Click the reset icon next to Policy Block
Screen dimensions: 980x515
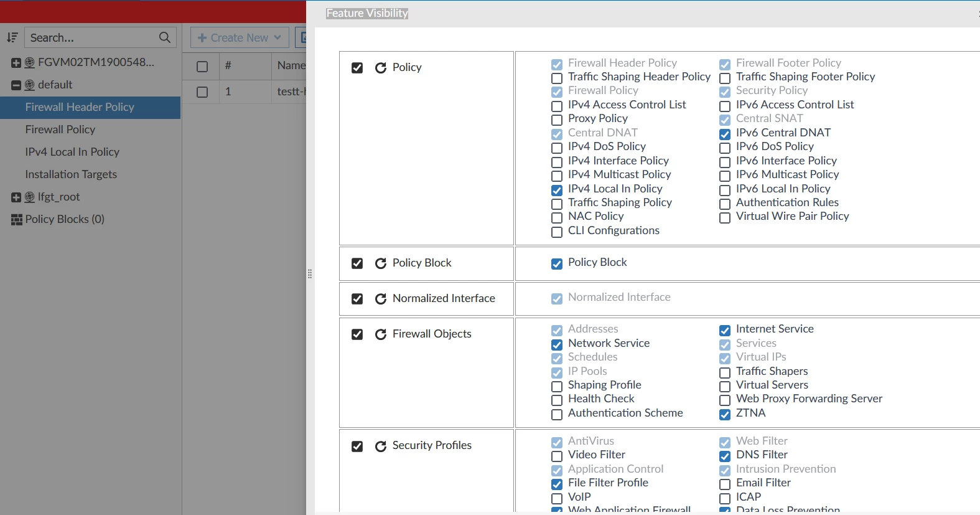pos(381,263)
